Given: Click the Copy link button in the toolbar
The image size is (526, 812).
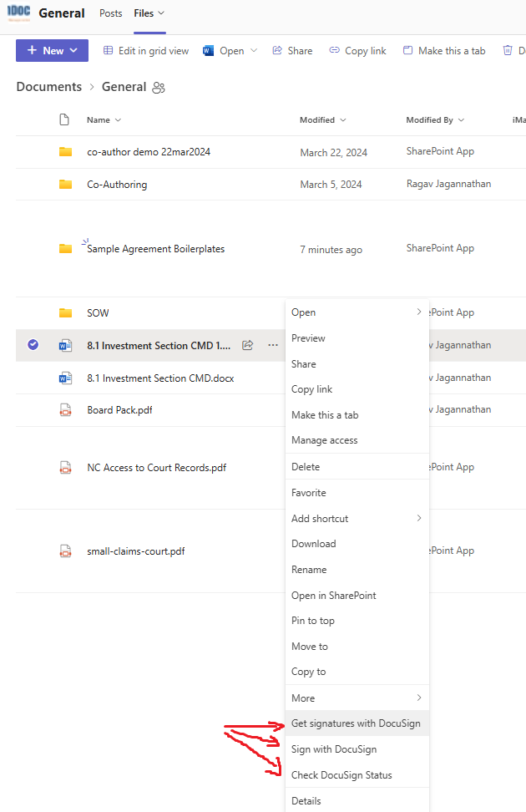Looking at the screenshot, I should coord(357,50).
